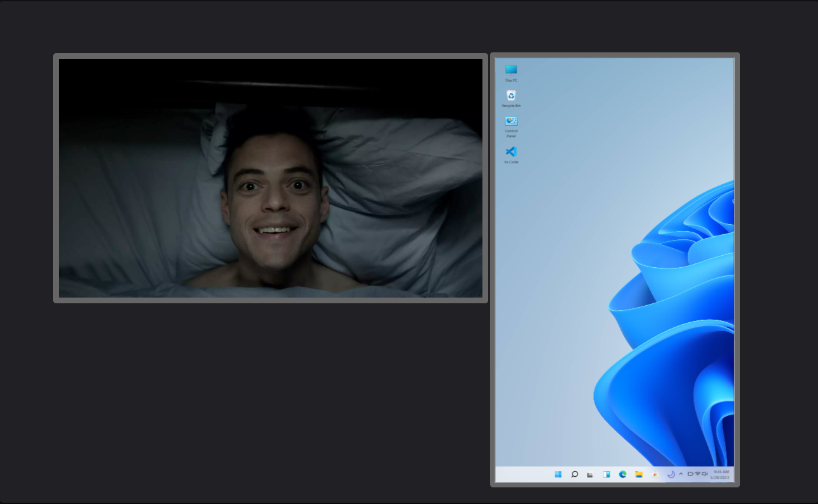Open the Wi-Fi network tray icon

click(698, 474)
